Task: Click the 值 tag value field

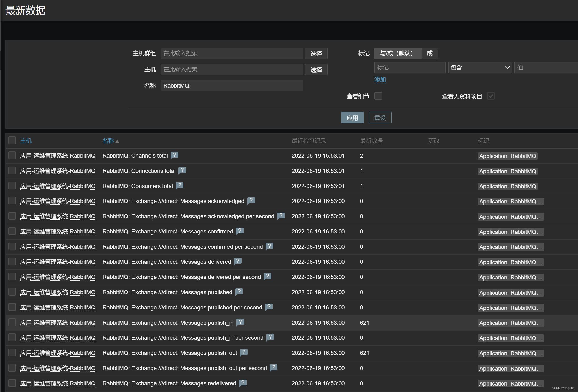Action: 546,67
